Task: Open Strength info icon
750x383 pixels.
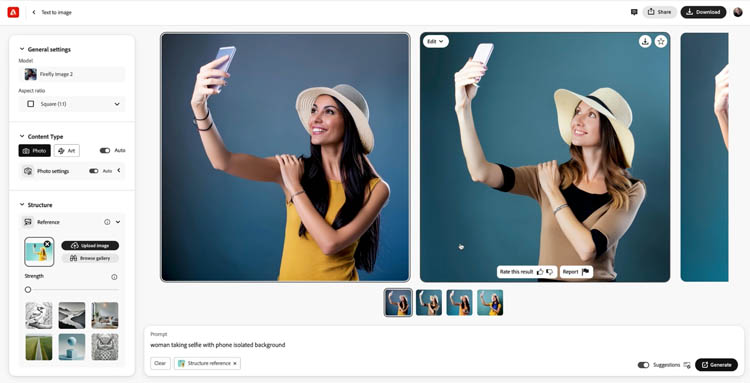Action: [x=114, y=277]
